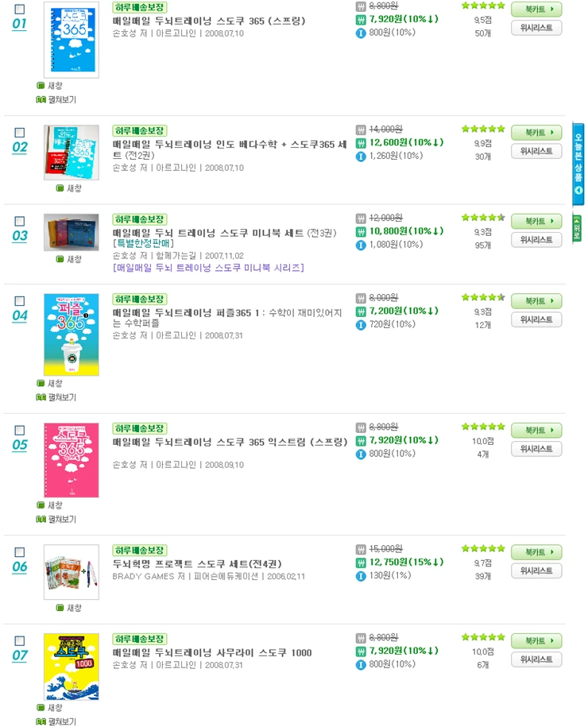
Task: Click 새창 icon beneath book 06 set
Action: [60, 608]
